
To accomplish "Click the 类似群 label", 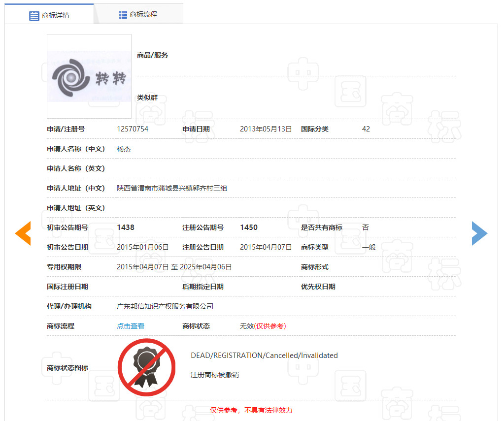I will 147,97.
